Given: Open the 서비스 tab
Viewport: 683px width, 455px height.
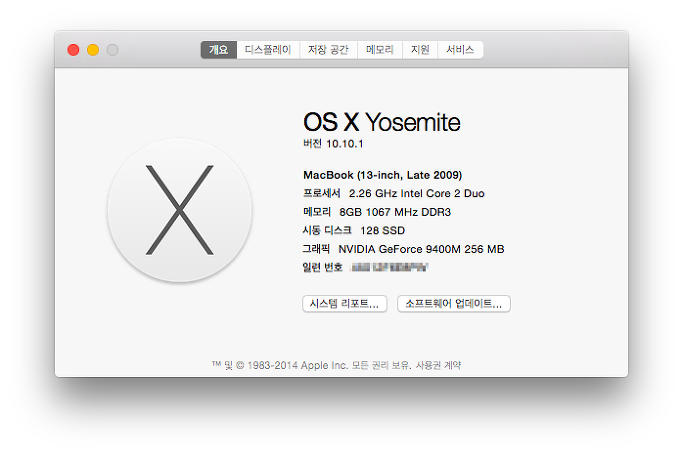Looking at the screenshot, I should [460, 50].
